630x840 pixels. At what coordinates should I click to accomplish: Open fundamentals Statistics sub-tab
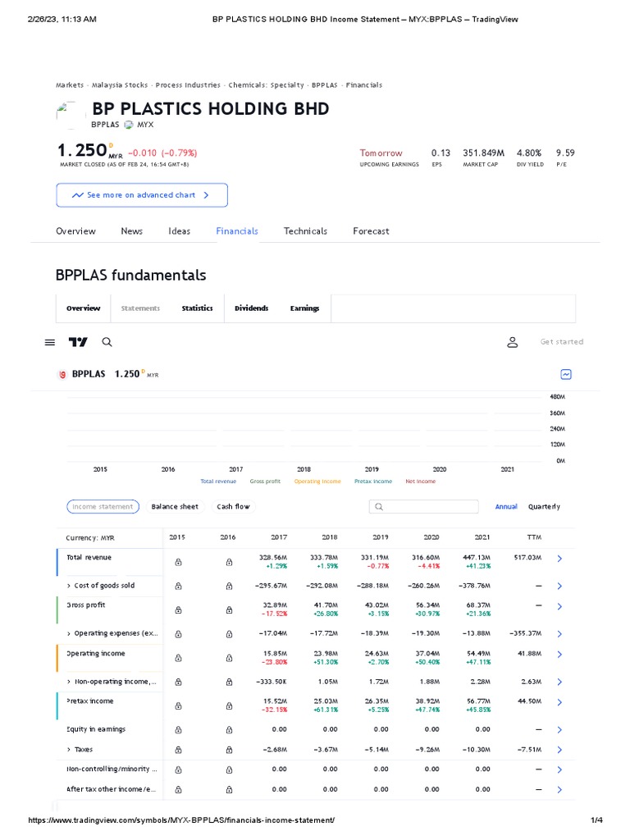[197, 308]
